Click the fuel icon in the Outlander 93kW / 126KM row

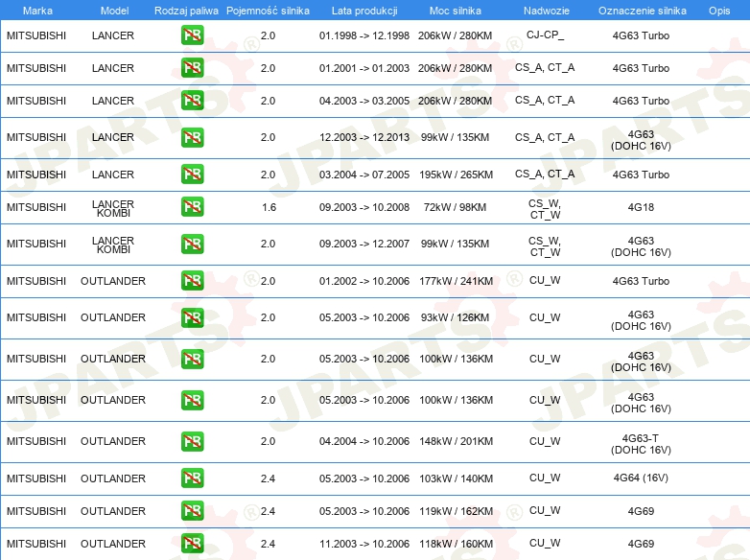click(192, 318)
